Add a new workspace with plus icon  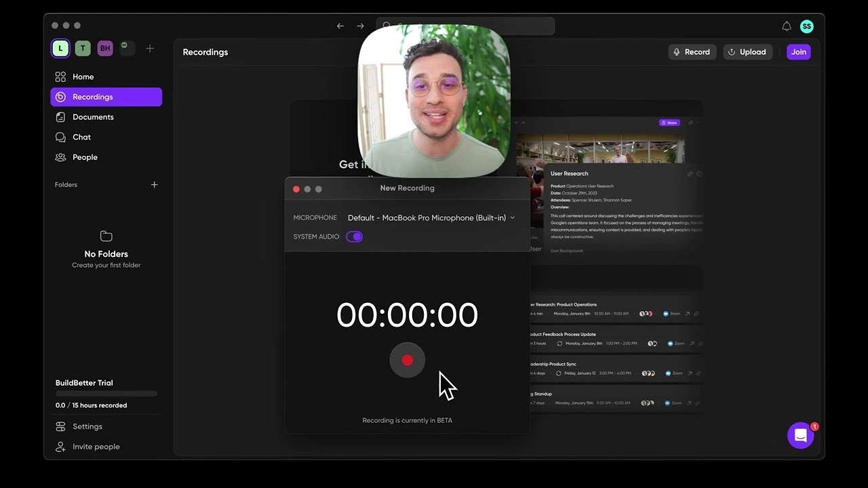coord(150,48)
